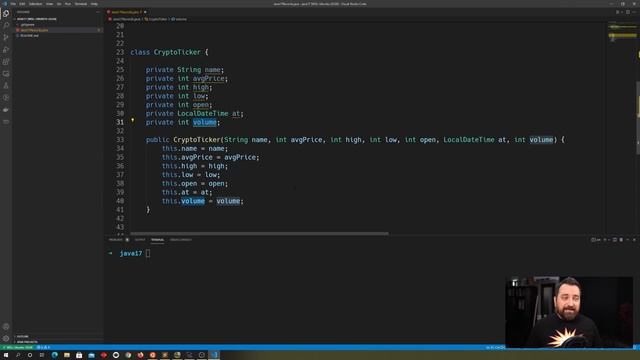The height and width of the screenshot is (360, 640).
Task: Open the Go menu
Action: [x=59, y=4]
